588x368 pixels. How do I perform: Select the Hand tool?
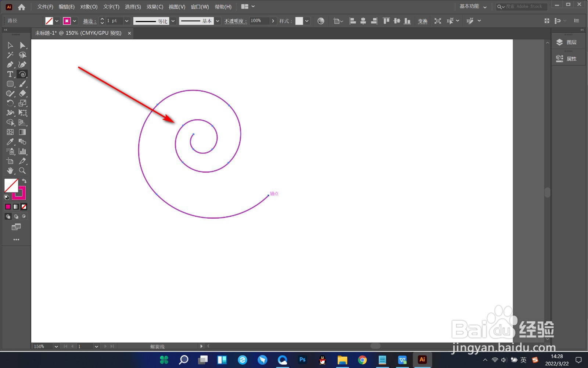(x=10, y=170)
